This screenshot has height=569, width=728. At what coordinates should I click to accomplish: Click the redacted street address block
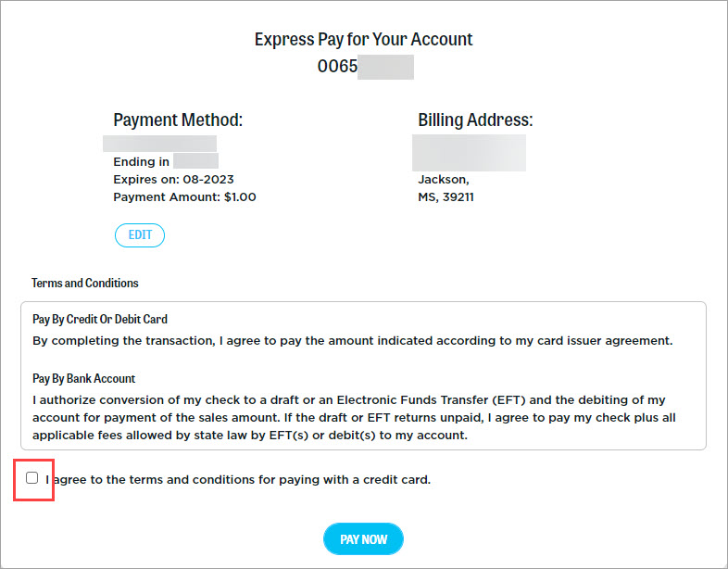[469, 153]
